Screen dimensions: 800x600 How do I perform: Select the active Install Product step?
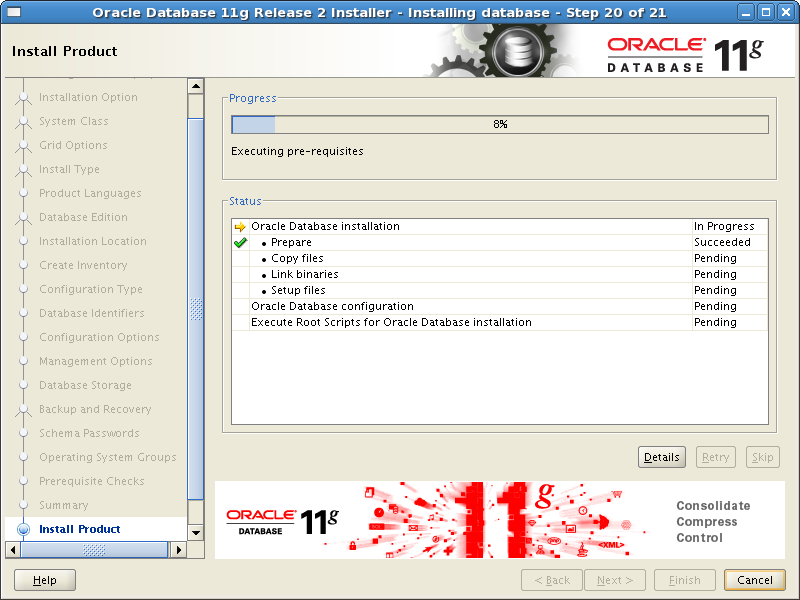point(80,529)
